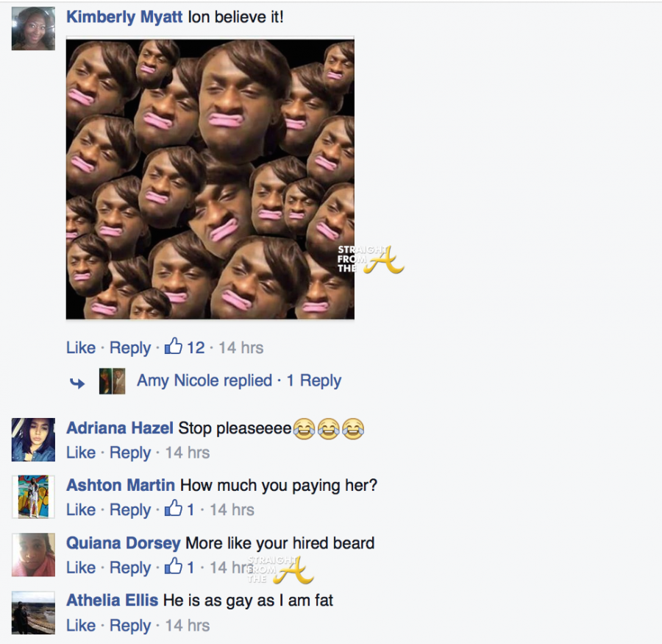Viewport: 662px width, 644px height.
Task: Like Adriana Hazel's comment
Action: pyautogui.click(x=81, y=452)
